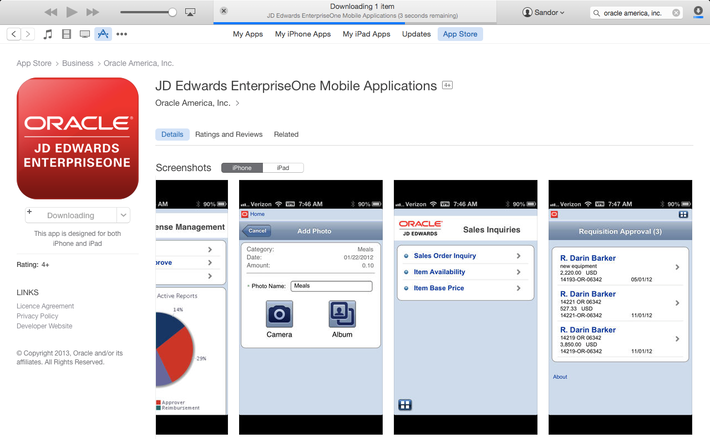Open the Updates tab
The image size is (710, 443).
pyautogui.click(x=416, y=34)
